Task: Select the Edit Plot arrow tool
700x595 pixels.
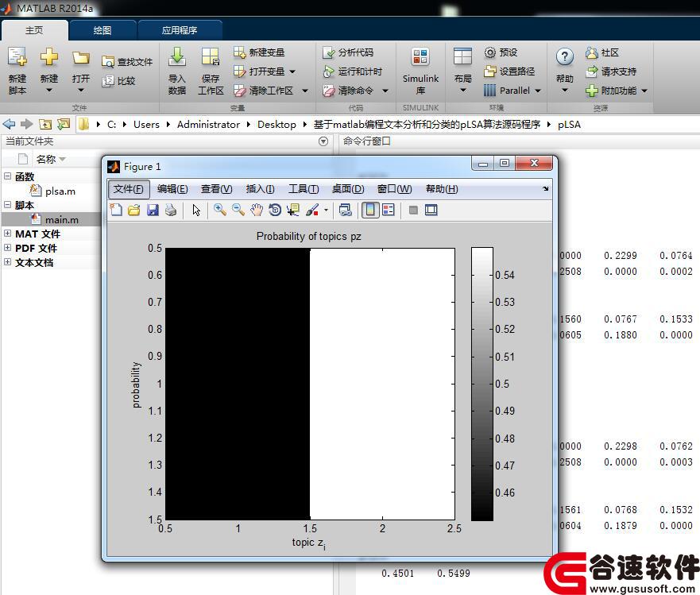Action: point(196,210)
